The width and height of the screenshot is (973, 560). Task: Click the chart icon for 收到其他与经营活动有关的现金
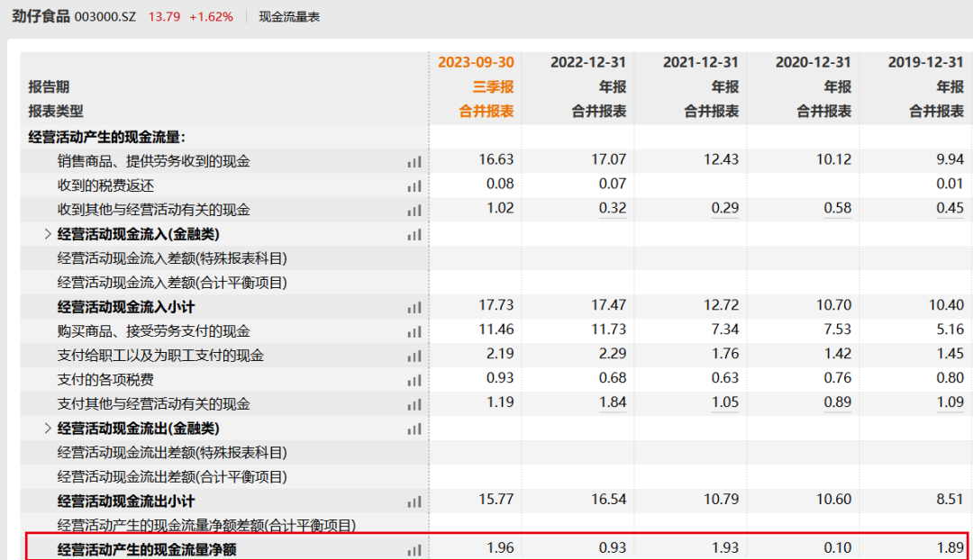tap(414, 209)
